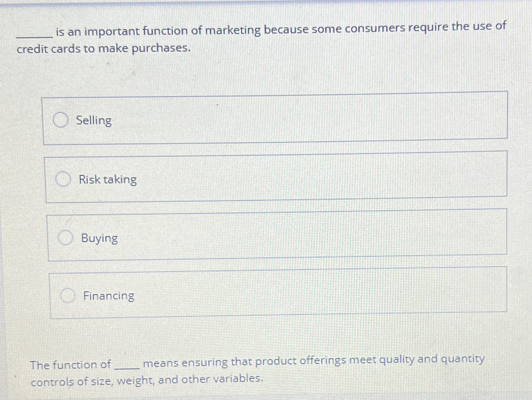Click the Buying option label text
The height and width of the screenshot is (400, 532).
(99, 238)
